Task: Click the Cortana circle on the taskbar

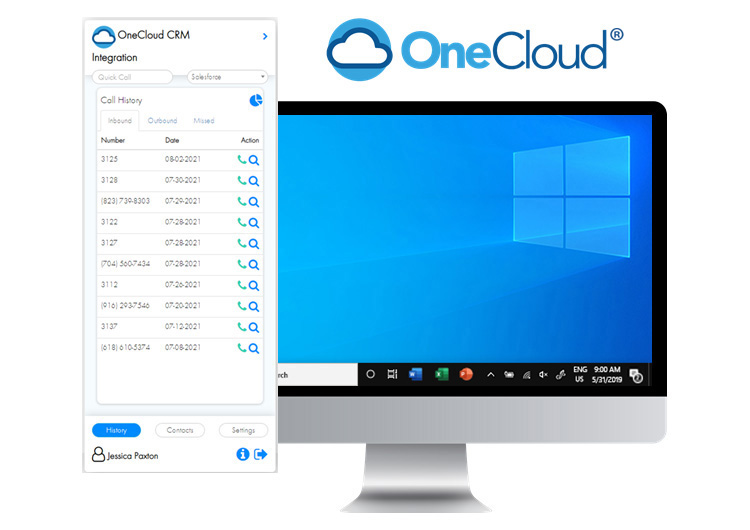Action: pyautogui.click(x=370, y=374)
